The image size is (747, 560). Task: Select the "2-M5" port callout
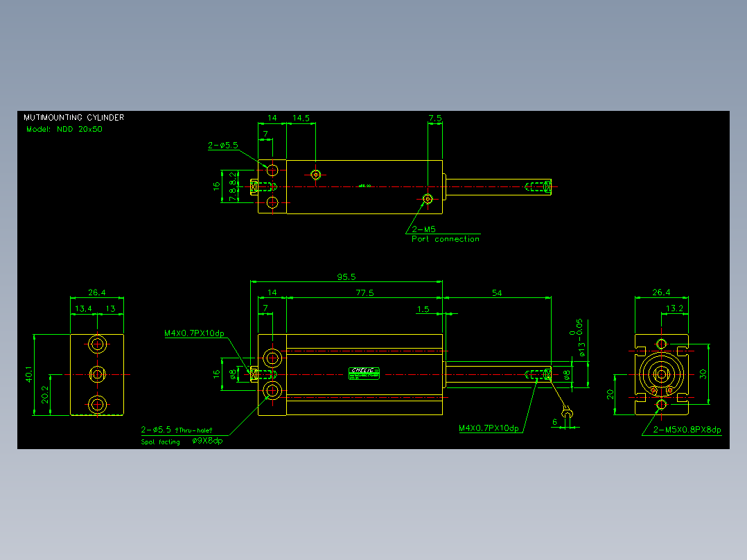tap(423, 229)
